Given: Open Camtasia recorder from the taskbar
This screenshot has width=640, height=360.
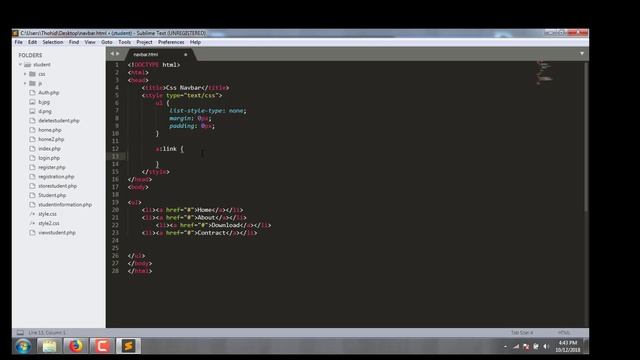Looking at the screenshot, I should pyautogui.click(x=102, y=346).
